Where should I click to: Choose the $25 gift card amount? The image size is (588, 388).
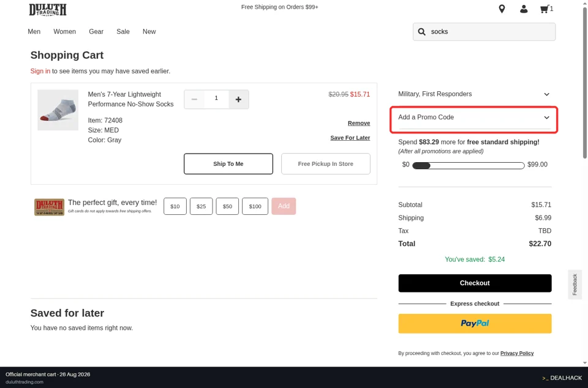pos(202,206)
